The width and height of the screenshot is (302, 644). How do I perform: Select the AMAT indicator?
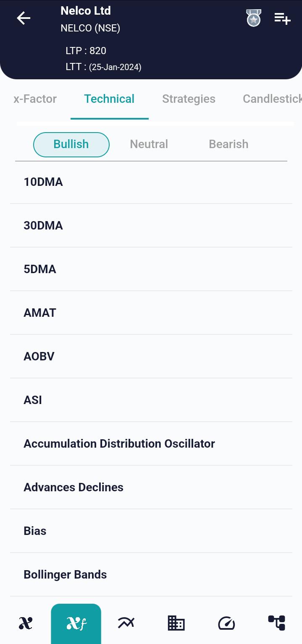pos(151,312)
